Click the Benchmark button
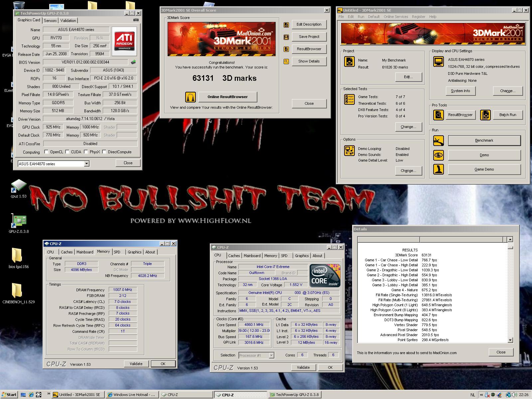Viewport: 532px width, 399px height. (x=484, y=140)
